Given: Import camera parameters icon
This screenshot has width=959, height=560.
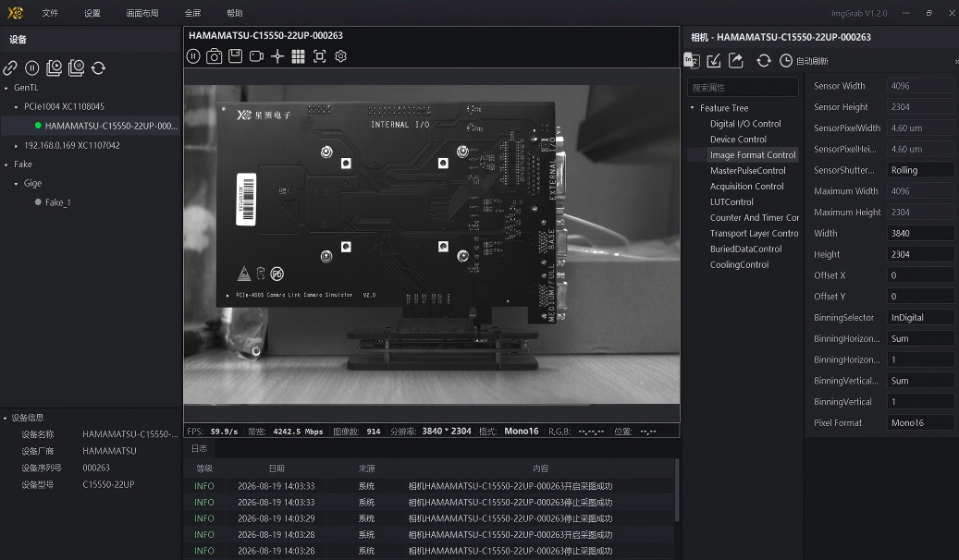Looking at the screenshot, I should (714, 60).
